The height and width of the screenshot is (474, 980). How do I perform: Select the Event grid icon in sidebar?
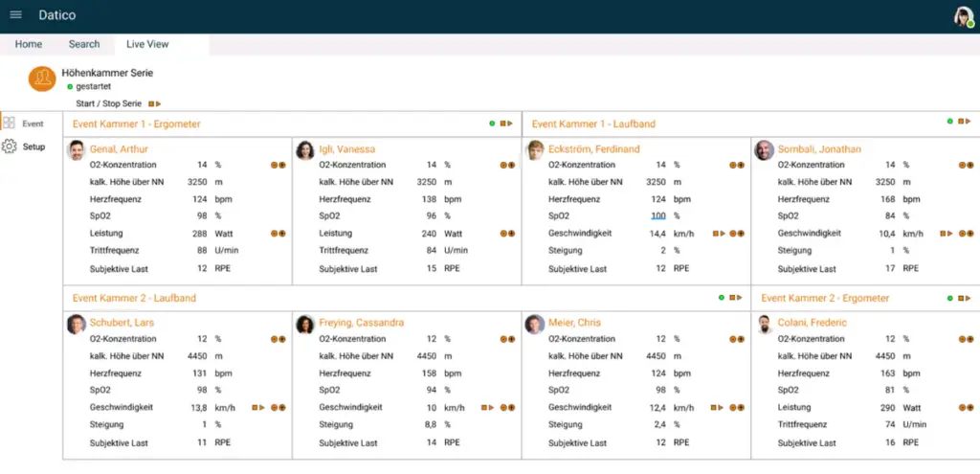[x=9, y=124]
